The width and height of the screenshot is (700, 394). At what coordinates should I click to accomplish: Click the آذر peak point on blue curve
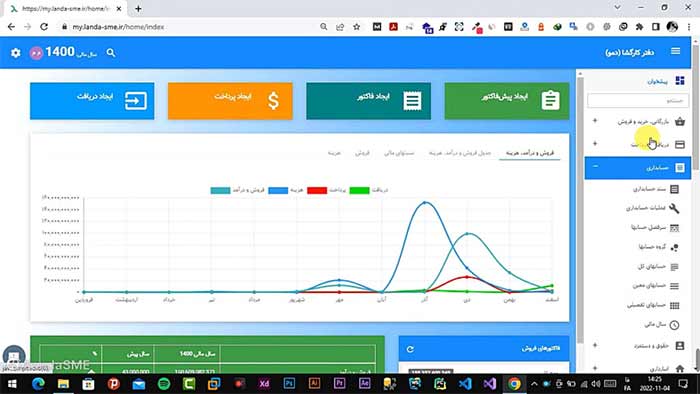425,203
